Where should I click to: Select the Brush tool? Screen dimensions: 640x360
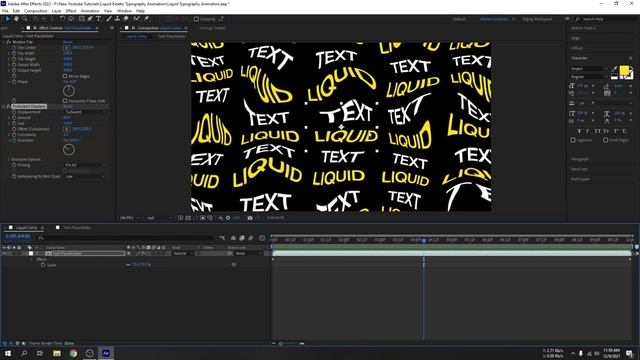tap(109, 19)
